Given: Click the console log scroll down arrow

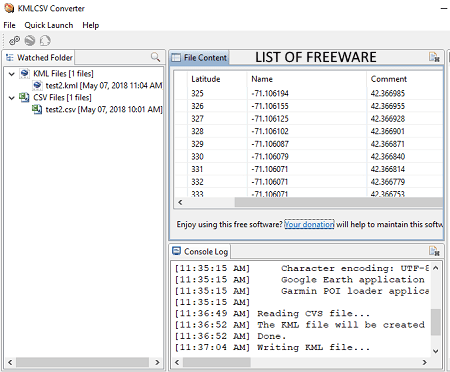Looking at the screenshot, I should pyautogui.click(x=436, y=351).
